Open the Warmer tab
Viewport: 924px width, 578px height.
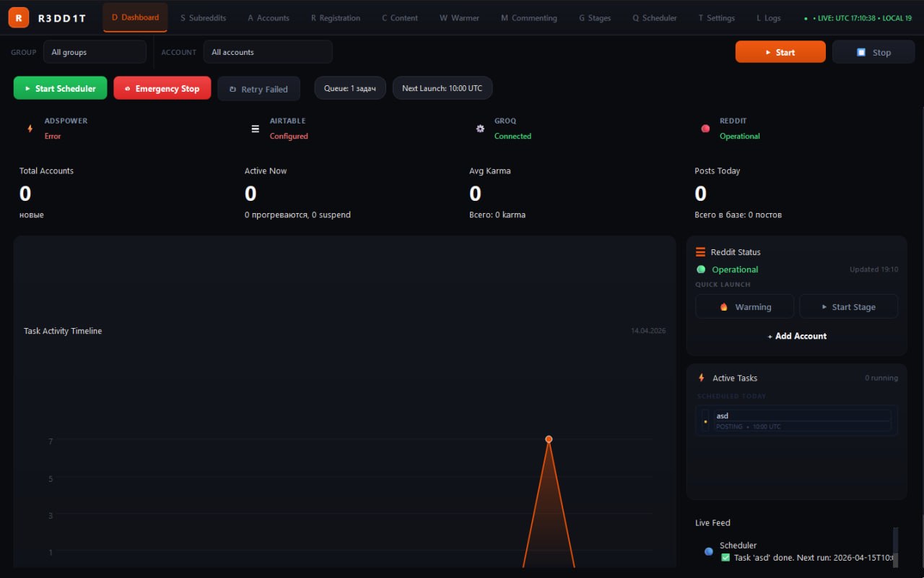point(459,18)
